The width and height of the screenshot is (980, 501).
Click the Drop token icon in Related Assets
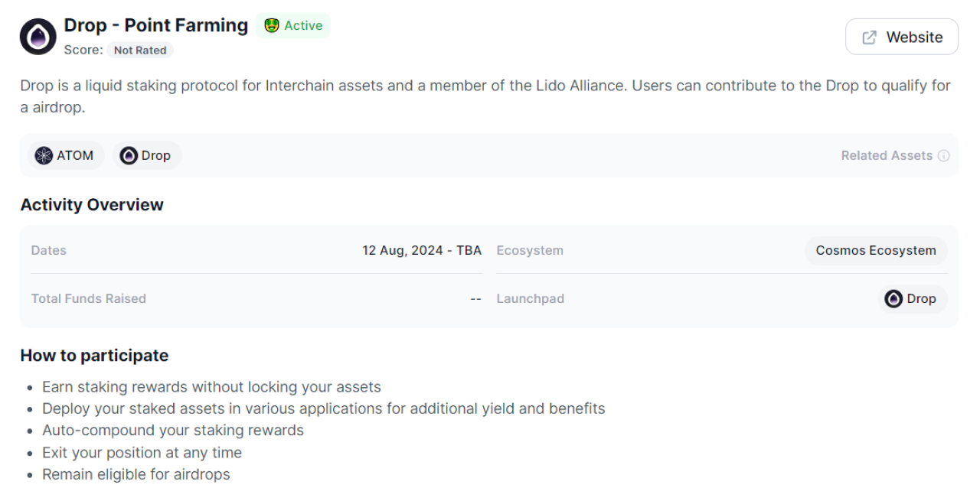pos(129,155)
